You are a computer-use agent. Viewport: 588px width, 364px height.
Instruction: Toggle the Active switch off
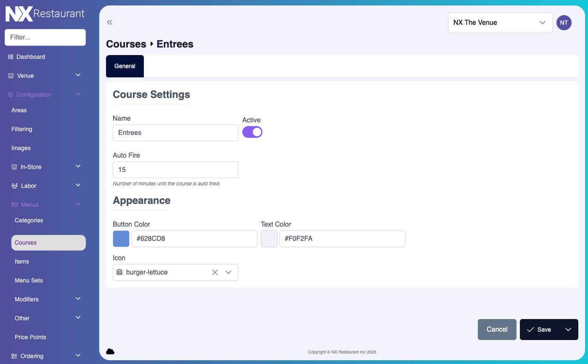(252, 132)
